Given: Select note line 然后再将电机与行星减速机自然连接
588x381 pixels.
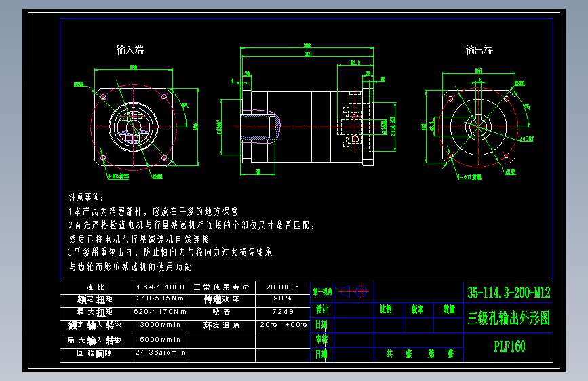Looking at the screenshot, I should click(139, 239).
